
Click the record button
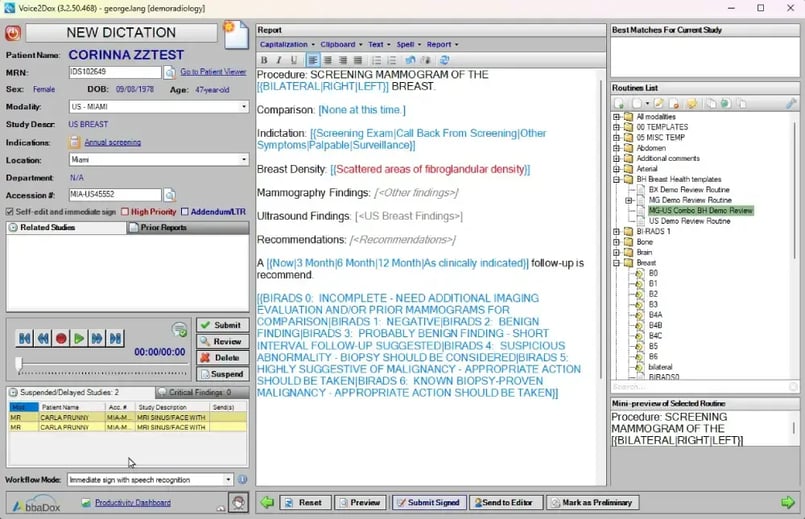tap(61, 338)
